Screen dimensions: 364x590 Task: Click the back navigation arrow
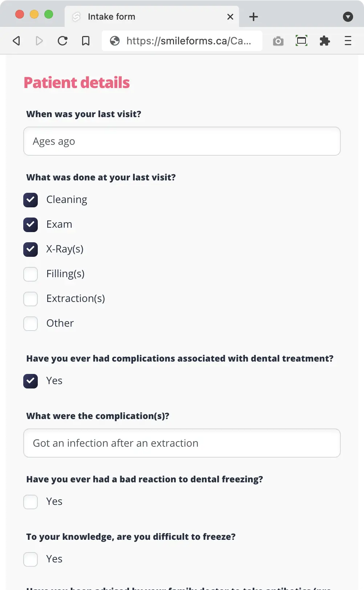pyautogui.click(x=16, y=41)
